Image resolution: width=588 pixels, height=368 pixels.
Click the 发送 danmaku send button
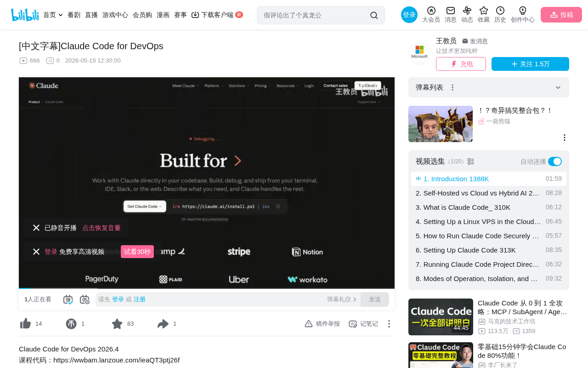(375, 299)
